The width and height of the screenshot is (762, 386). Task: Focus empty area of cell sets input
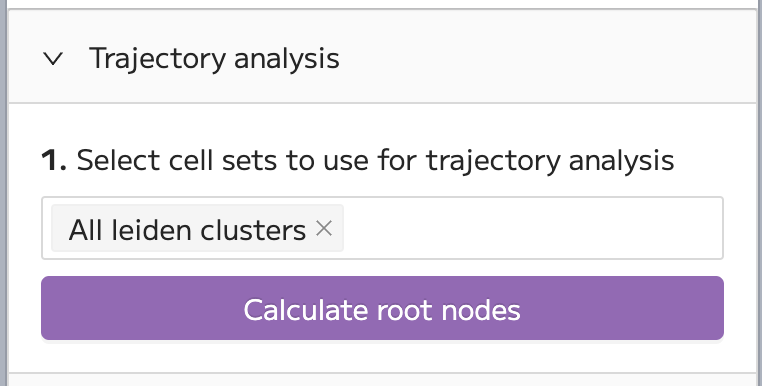tap(532, 228)
